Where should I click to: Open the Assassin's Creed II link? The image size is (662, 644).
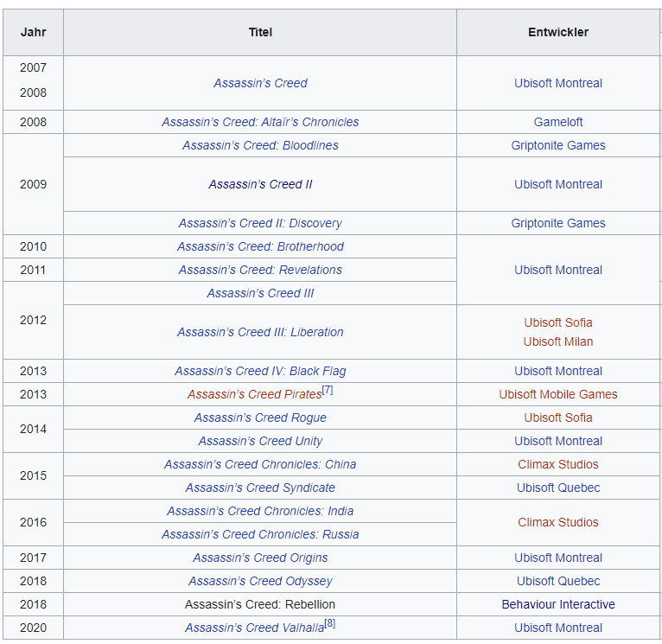(x=260, y=184)
